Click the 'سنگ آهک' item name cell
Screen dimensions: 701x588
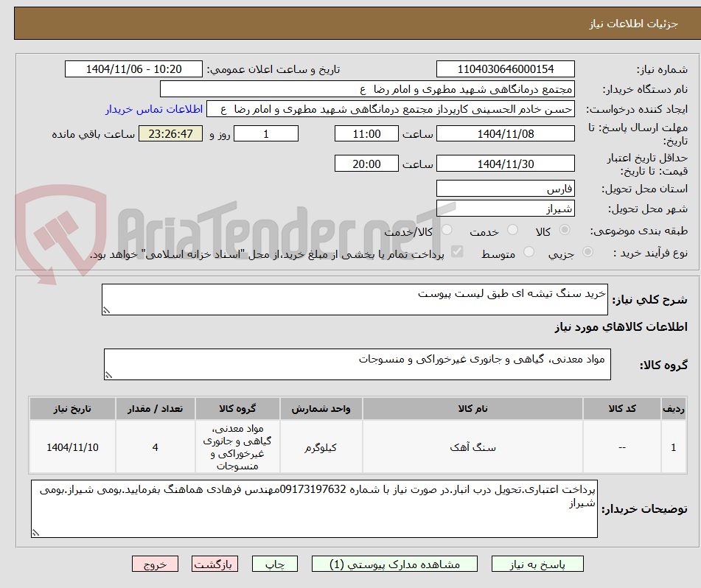472,447
